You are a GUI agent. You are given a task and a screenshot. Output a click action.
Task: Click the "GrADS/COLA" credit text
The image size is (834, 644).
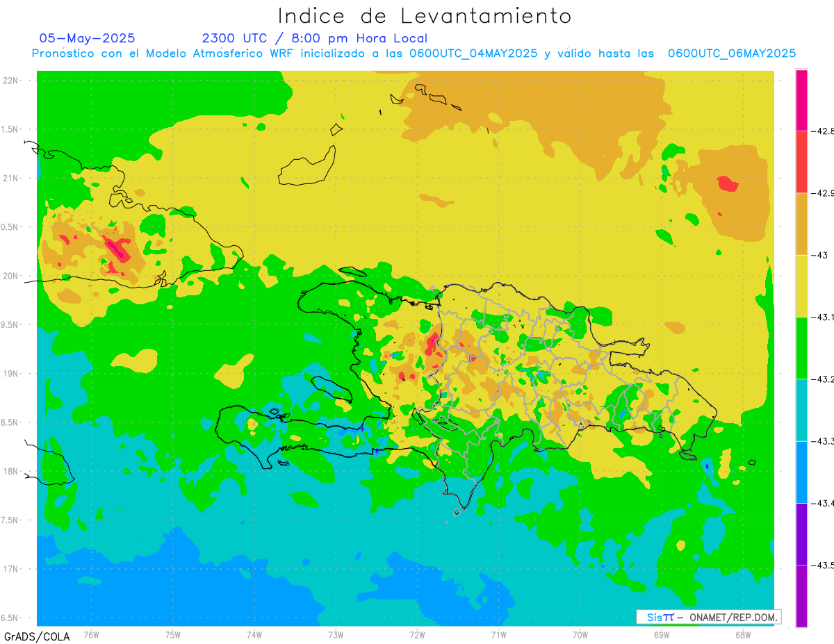[36, 636]
